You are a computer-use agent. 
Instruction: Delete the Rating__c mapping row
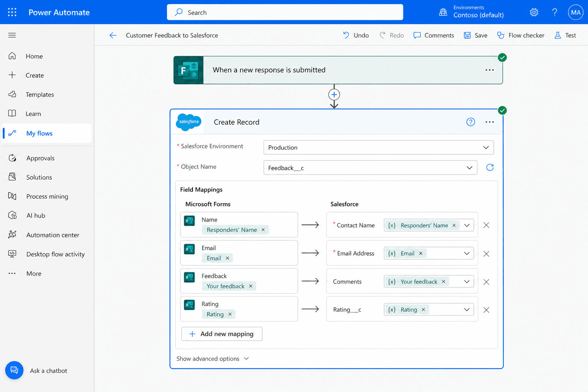[x=486, y=310]
